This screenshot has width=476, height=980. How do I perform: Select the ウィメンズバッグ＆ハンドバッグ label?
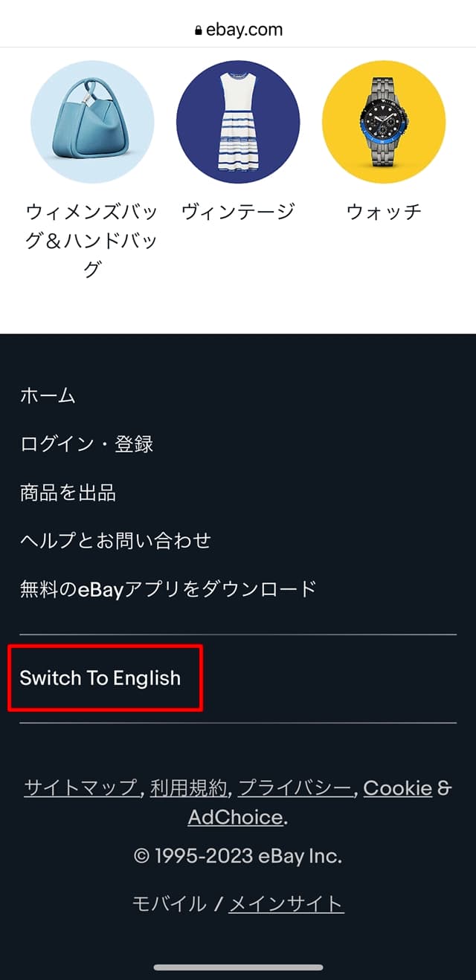pos(92,240)
